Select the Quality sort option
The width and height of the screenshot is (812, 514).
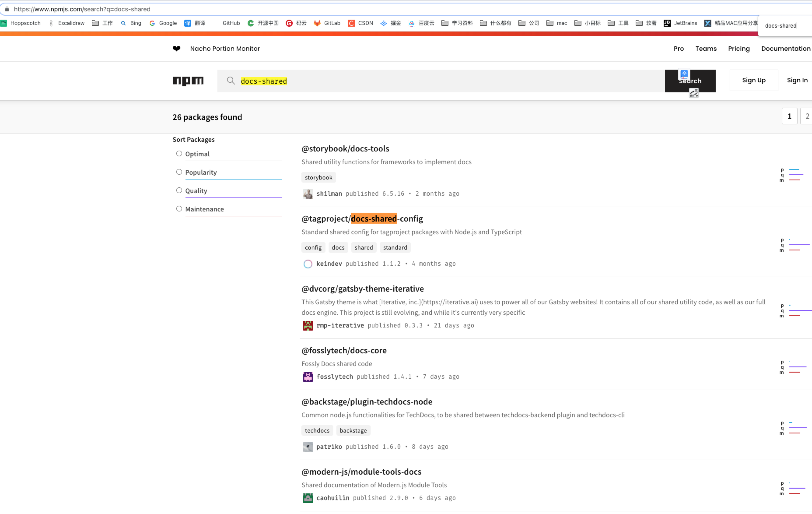[179, 190]
